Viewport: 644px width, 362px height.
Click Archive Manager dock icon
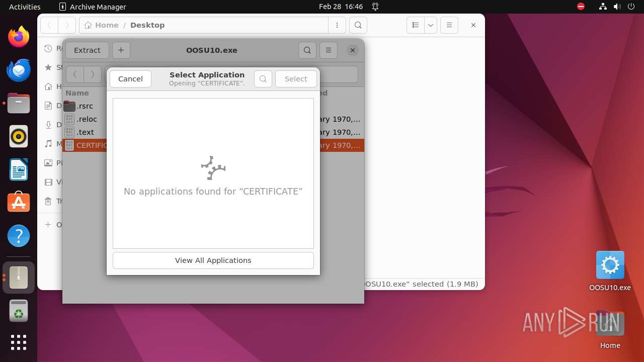coord(19,277)
